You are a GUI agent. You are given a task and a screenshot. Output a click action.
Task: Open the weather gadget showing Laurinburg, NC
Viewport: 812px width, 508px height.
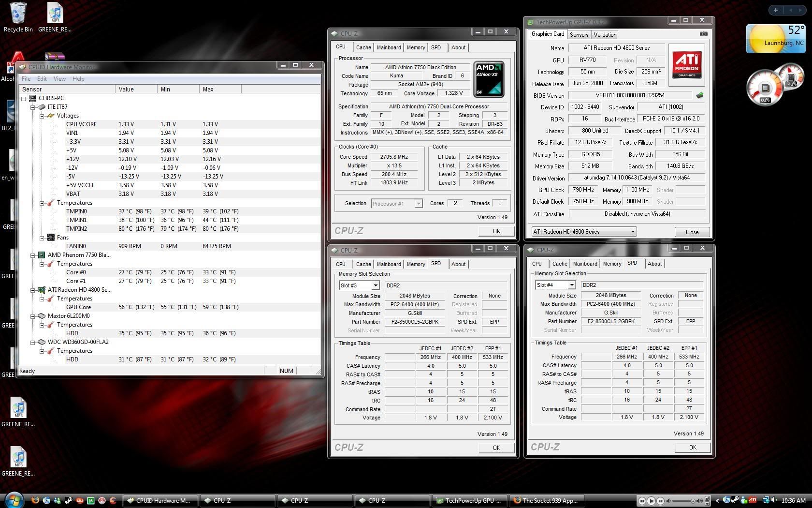[x=776, y=39]
